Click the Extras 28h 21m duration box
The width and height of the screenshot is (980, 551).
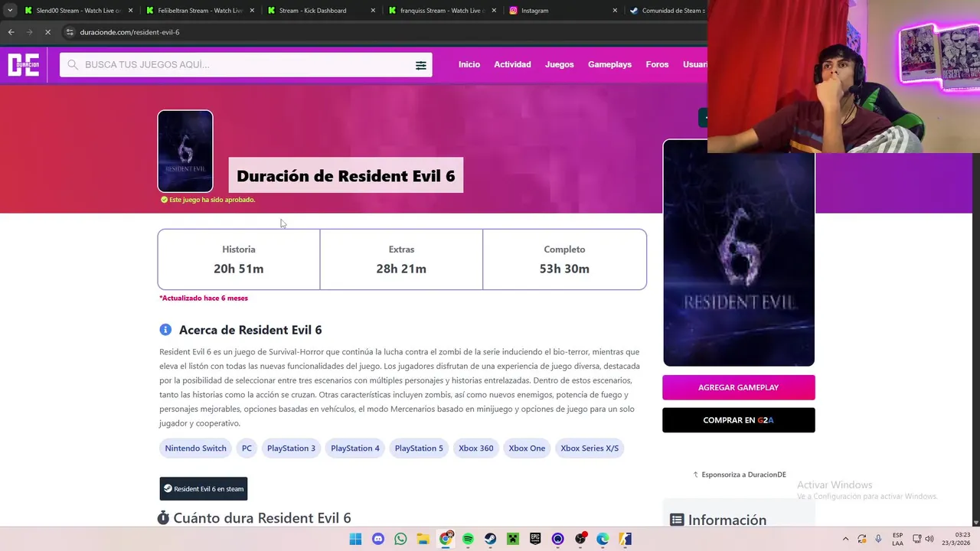[401, 259]
